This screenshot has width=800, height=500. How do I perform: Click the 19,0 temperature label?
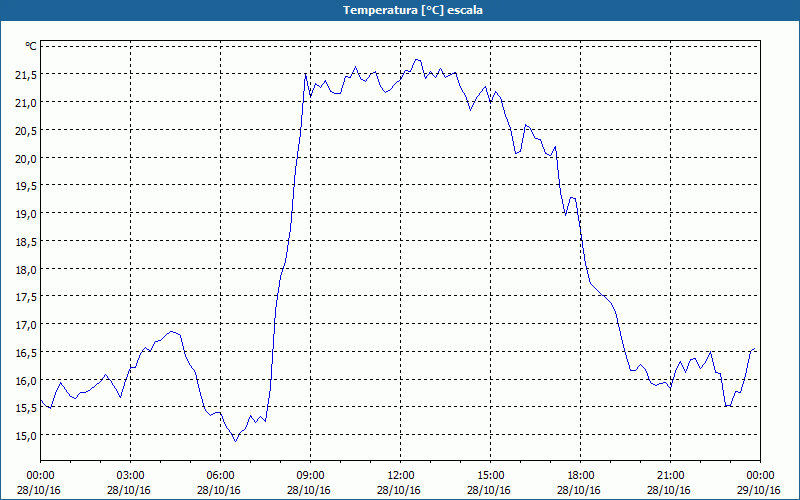click(x=27, y=214)
